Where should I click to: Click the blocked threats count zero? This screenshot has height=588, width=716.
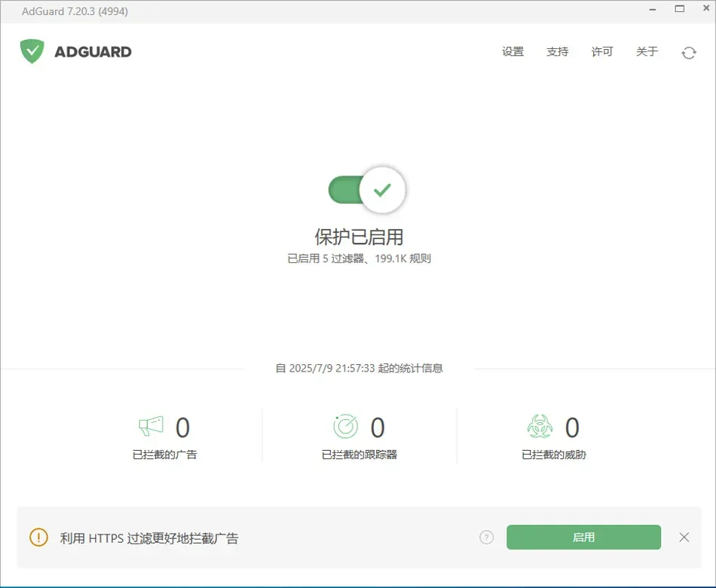[572, 427]
